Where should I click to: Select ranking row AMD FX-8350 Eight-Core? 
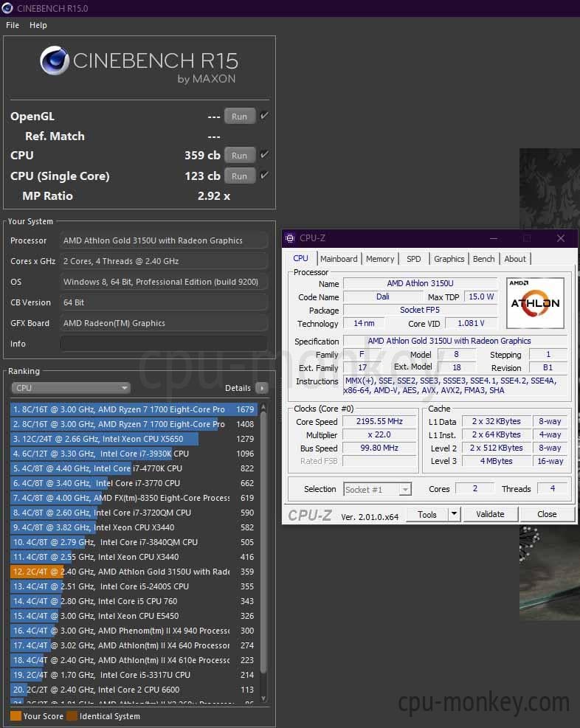pyautogui.click(x=134, y=498)
